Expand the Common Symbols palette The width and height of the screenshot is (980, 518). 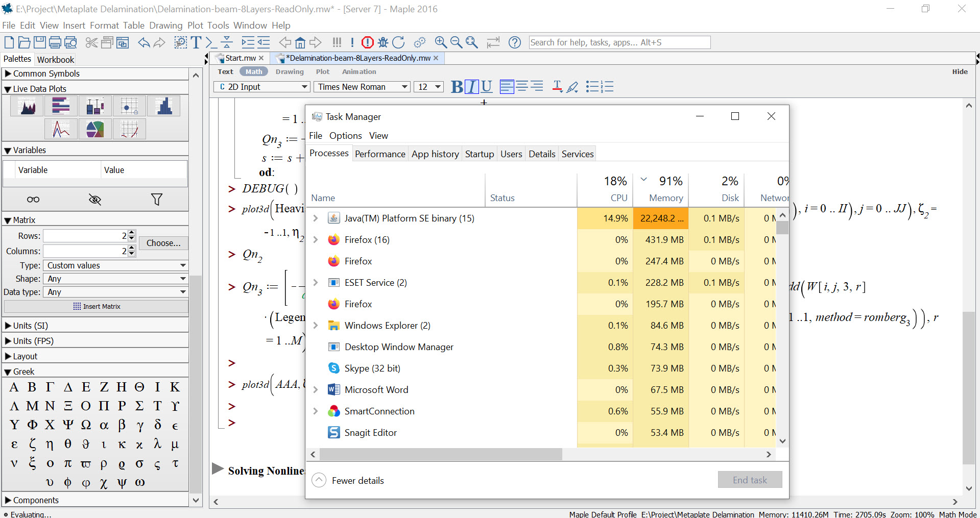(8, 73)
